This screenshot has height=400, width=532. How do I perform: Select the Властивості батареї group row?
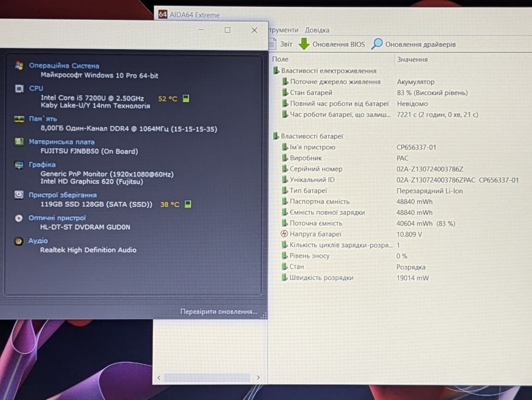tap(308, 136)
